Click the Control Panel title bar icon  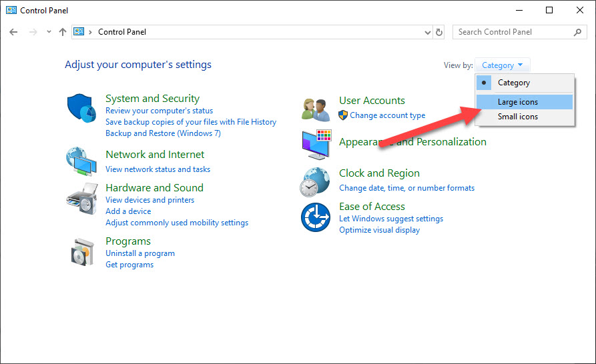pyautogui.click(x=11, y=10)
